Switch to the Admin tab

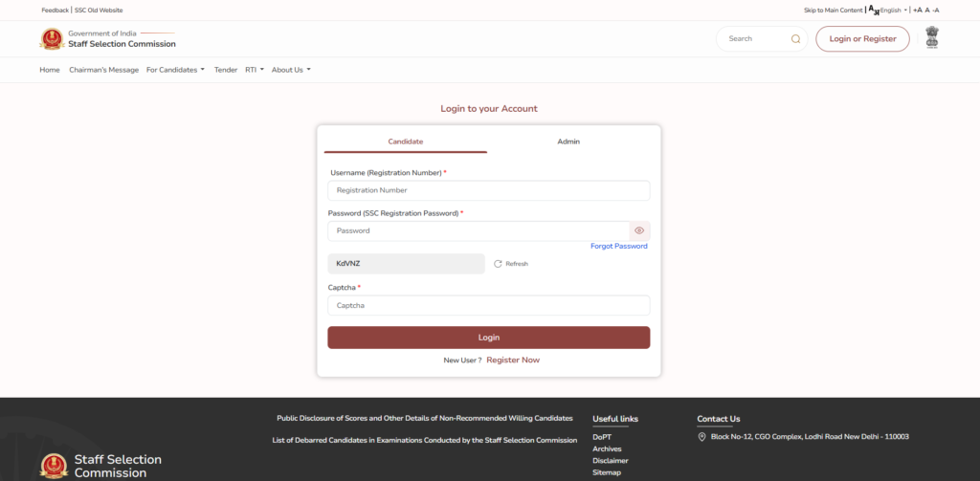point(568,142)
